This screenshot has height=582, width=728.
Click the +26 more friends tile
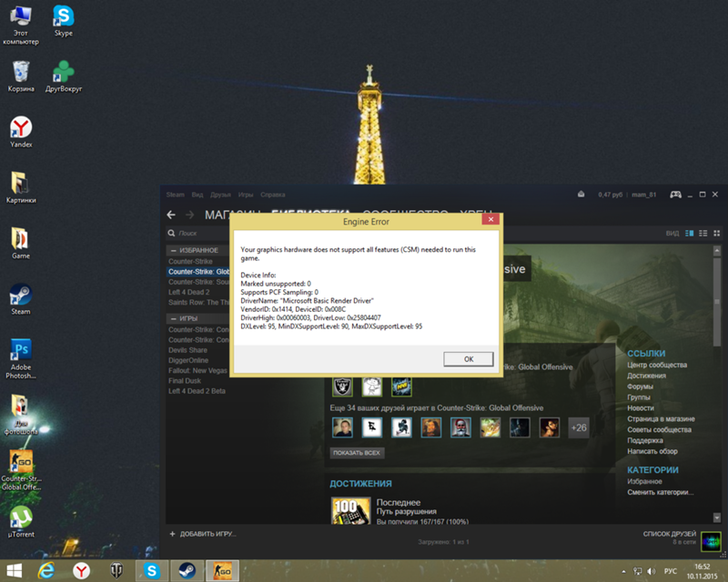click(x=579, y=427)
